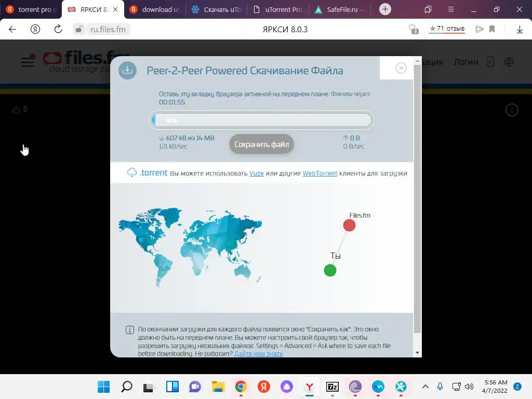532x399 pixels.
Task: Switch to the 'SafeFile.ru' tab
Action: tap(340, 9)
